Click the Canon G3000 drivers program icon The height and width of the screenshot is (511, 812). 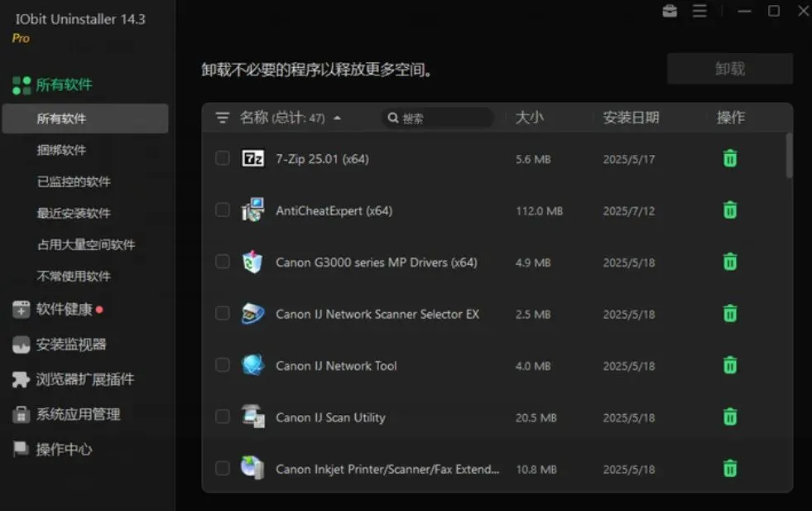tap(252, 262)
